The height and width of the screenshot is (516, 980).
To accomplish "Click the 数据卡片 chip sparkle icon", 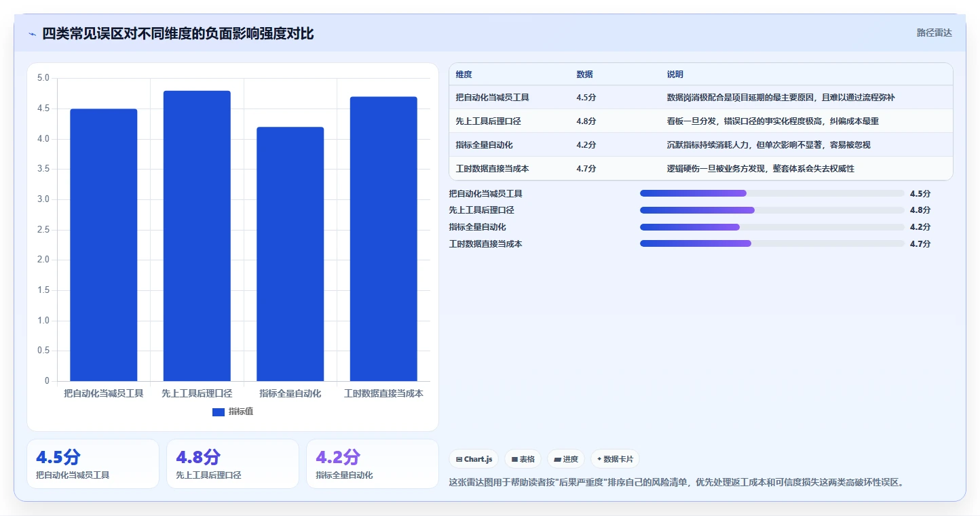I will point(599,459).
